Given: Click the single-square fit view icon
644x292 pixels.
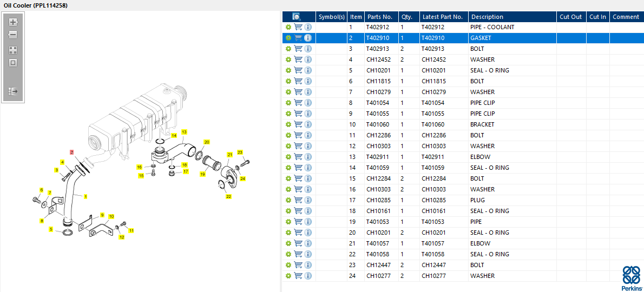Looking at the screenshot, I should [x=13, y=63].
